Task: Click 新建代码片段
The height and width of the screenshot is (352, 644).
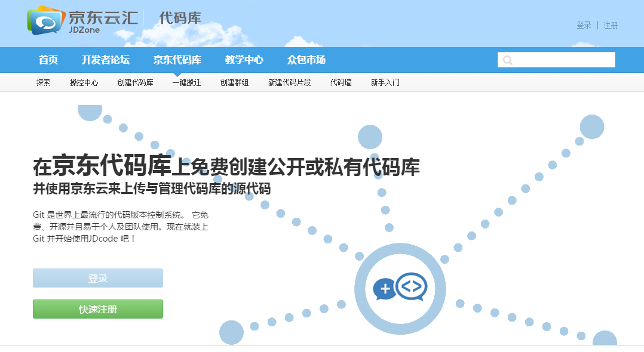Action: pos(288,82)
